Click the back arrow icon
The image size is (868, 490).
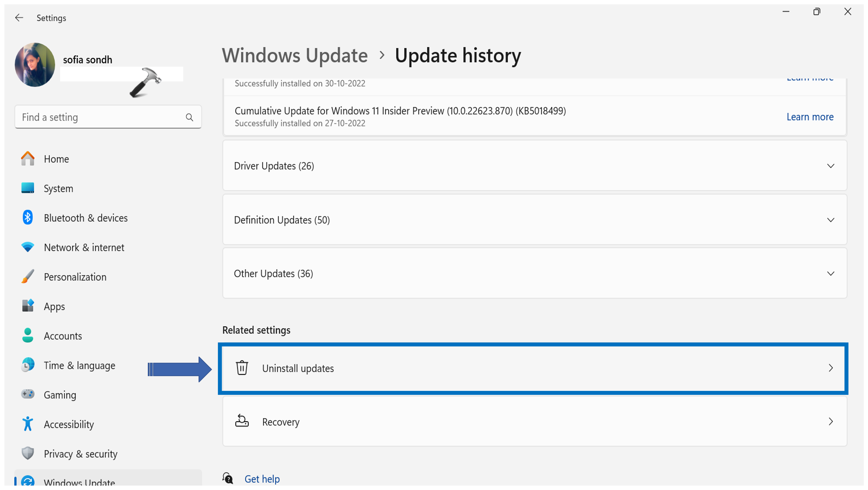[19, 18]
